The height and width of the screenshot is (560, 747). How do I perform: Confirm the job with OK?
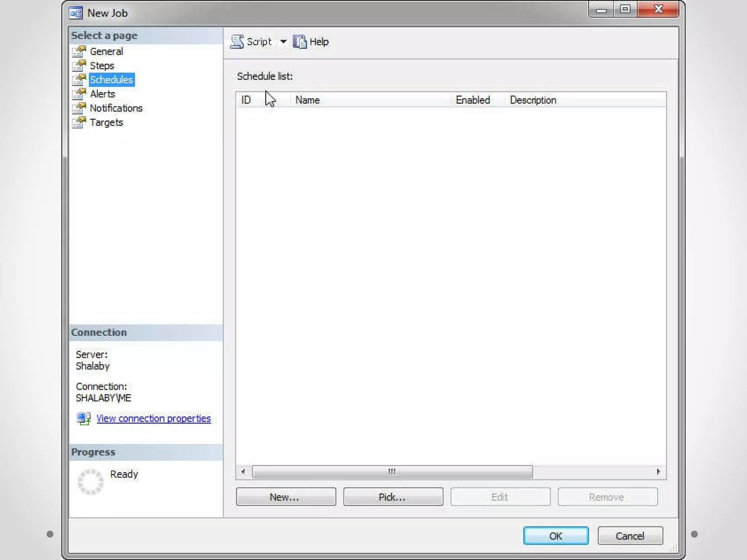pyautogui.click(x=556, y=536)
